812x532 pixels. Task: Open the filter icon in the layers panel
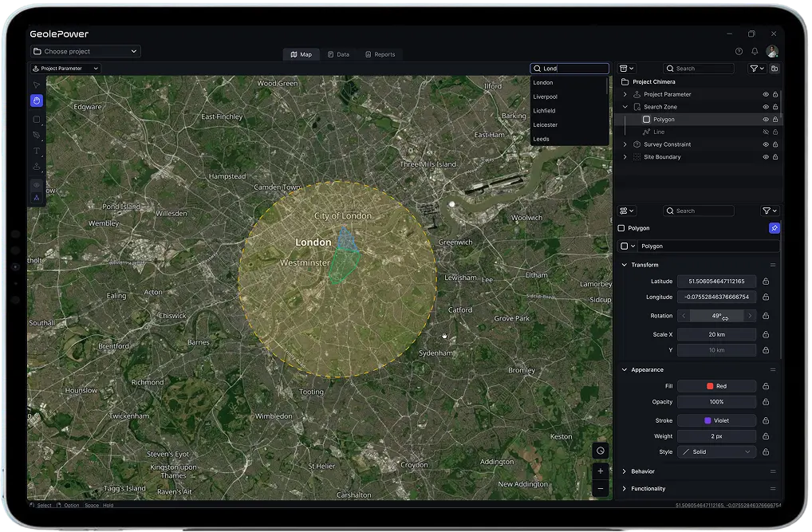pyautogui.click(x=754, y=68)
